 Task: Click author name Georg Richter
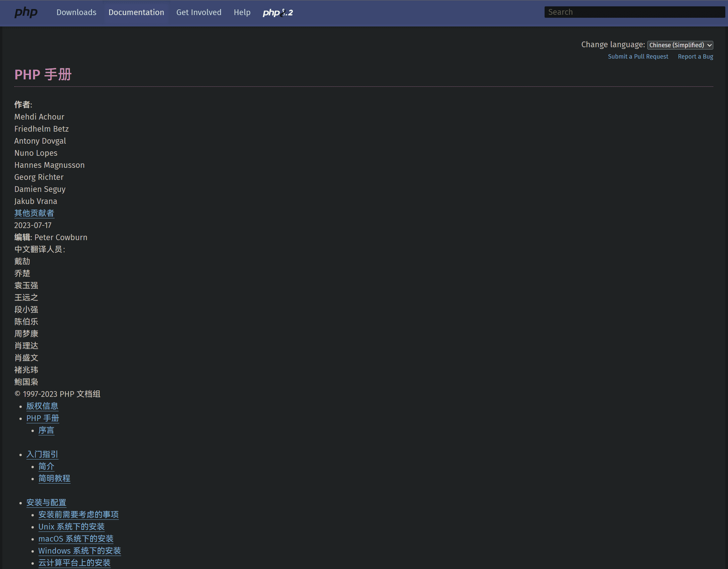pos(39,177)
